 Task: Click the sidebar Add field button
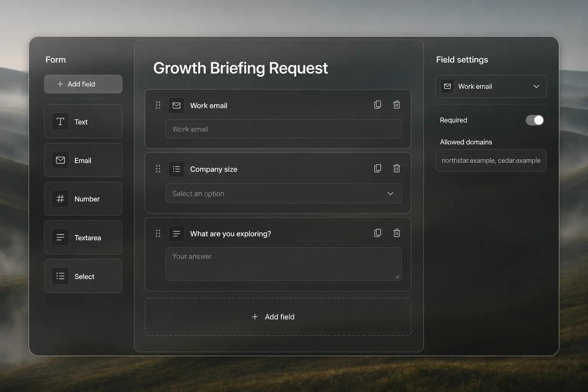click(83, 84)
